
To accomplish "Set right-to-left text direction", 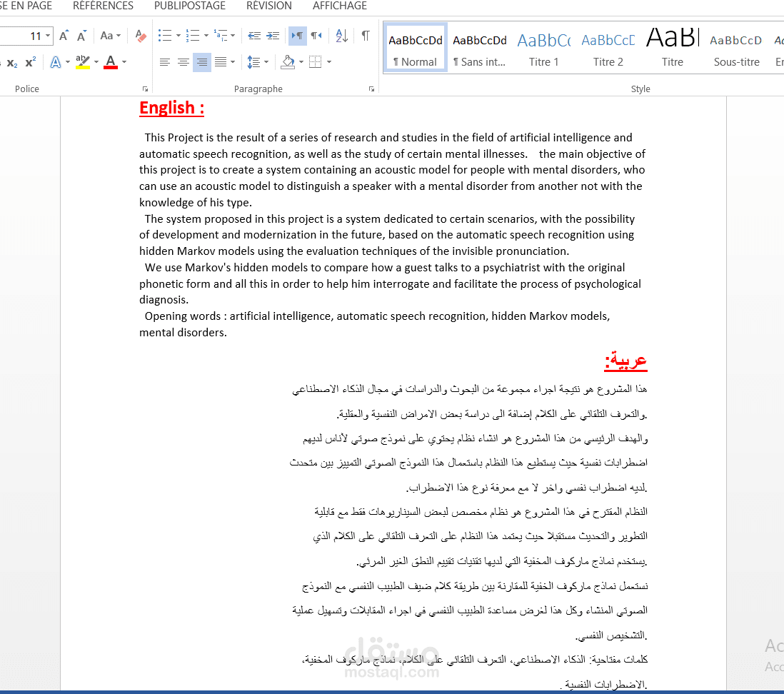I will pyautogui.click(x=316, y=36).
